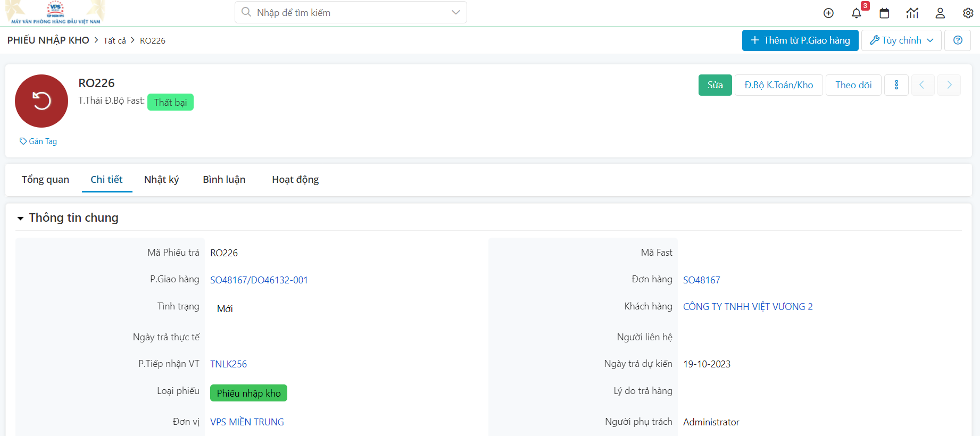Open customer CÔNG TY TNHH VIỆT VƯƠNG 2
Viewport: 980px width, 436px height.
(748, 307)
